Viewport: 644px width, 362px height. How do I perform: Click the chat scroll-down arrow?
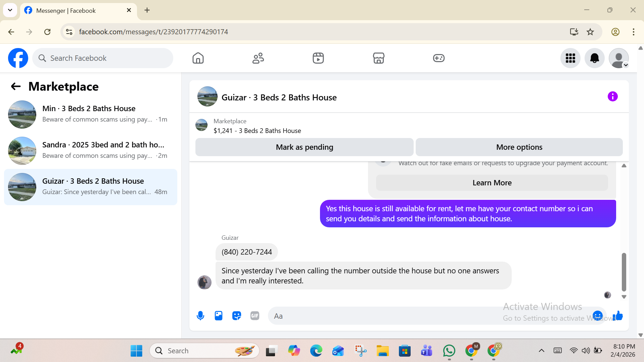point(624,297)
